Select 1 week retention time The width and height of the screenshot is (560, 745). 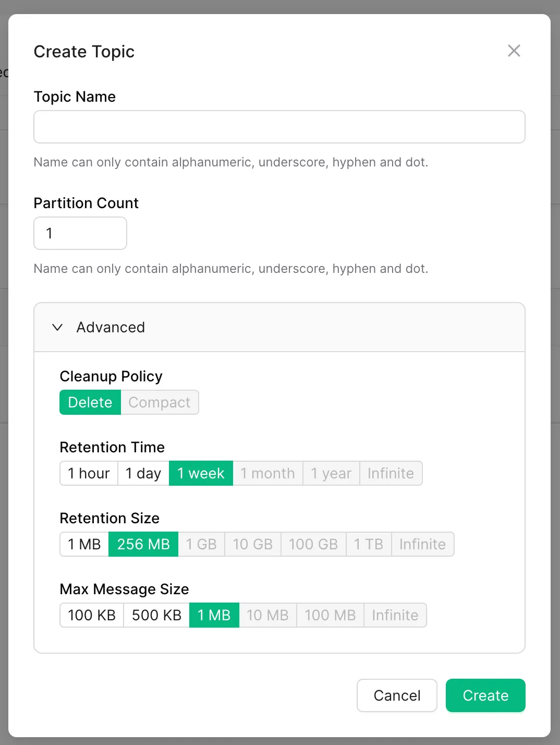(201, 473)
